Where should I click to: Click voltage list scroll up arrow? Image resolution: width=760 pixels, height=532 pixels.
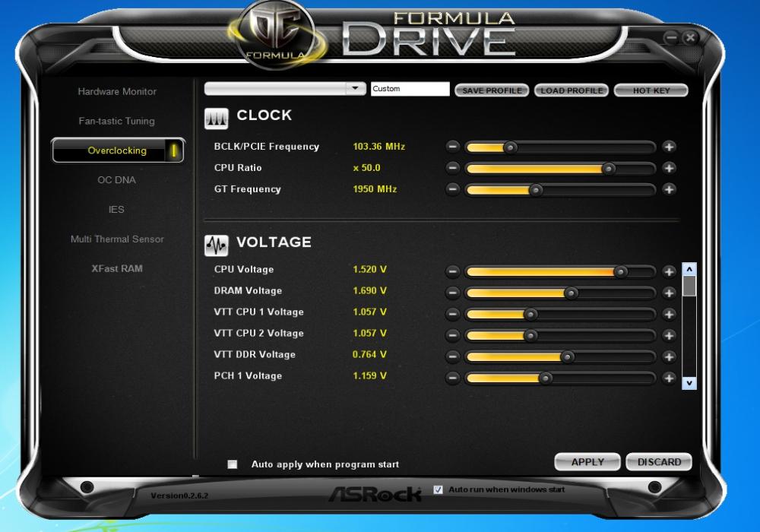click(x=689, y=269)
